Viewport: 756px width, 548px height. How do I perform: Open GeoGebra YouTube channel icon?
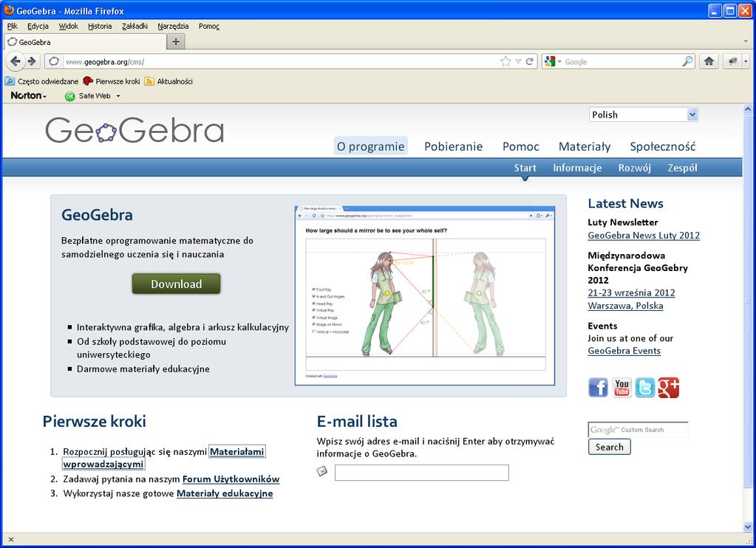[622, 388]
